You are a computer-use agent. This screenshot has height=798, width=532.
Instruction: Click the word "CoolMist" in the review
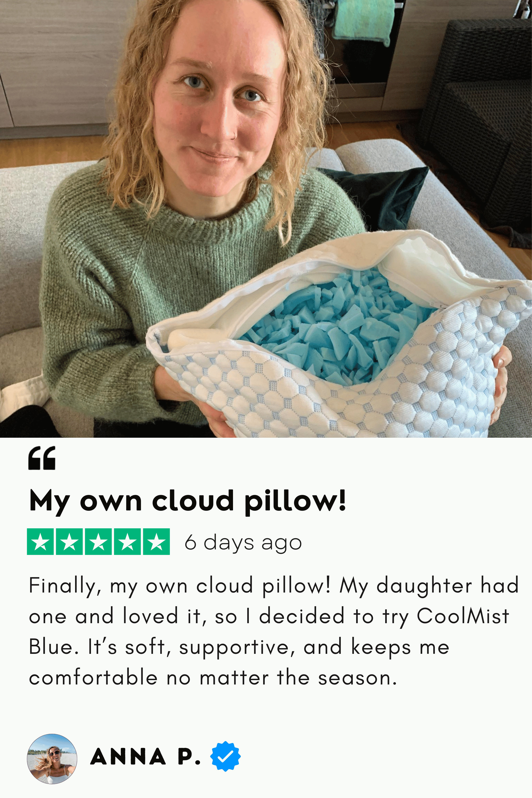(463, 616)
